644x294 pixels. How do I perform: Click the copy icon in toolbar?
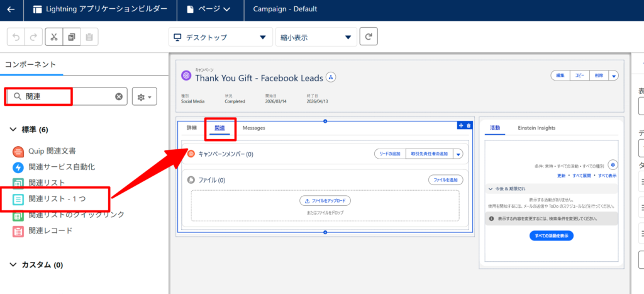click(x=72, y=37)
